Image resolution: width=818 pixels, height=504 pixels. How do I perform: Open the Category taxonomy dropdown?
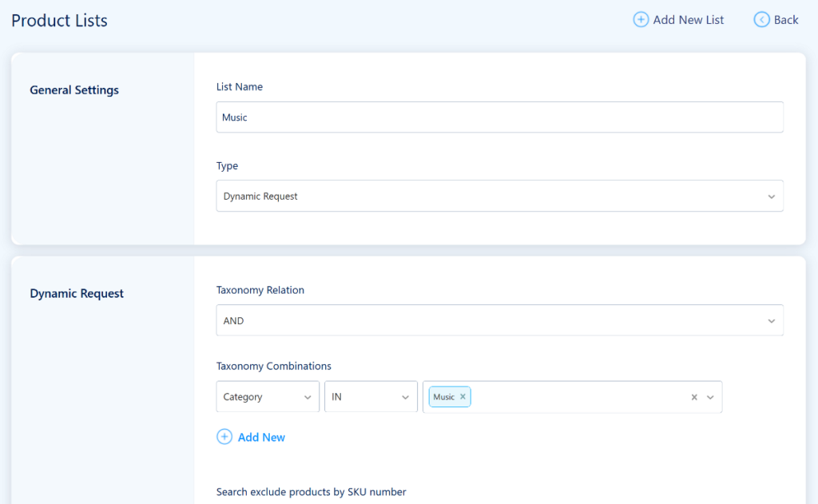(x=268, y=396)
